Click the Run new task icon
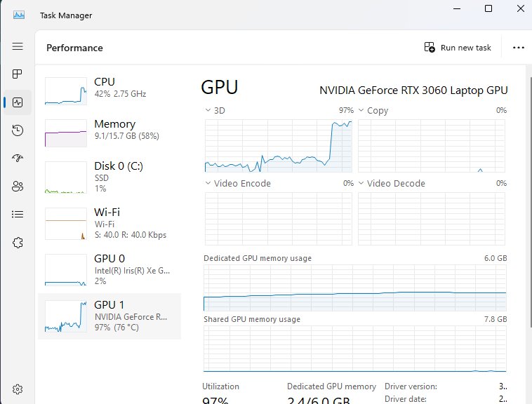This screenshot has height=404, width=532. [x=430, y=48]
